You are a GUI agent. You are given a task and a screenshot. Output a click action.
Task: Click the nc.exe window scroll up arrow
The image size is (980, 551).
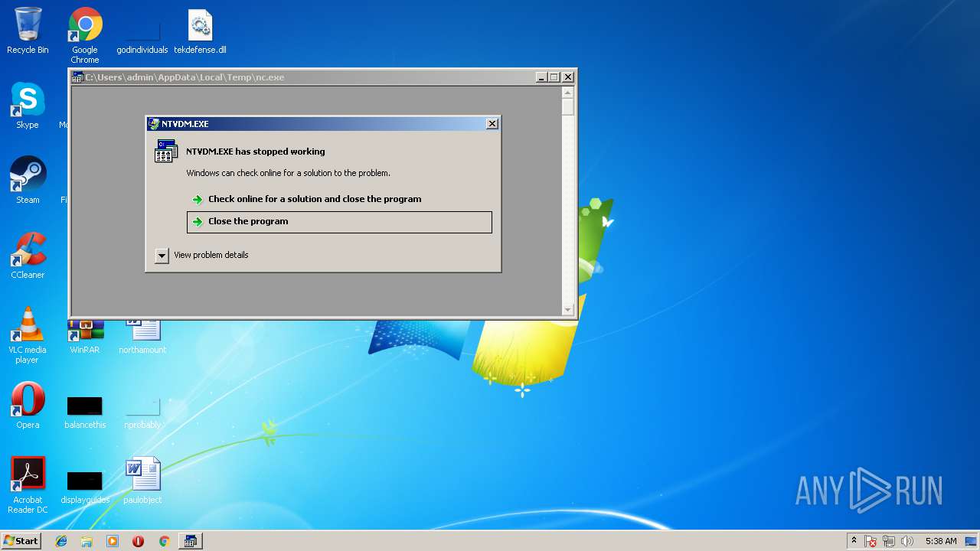(567, 92)
